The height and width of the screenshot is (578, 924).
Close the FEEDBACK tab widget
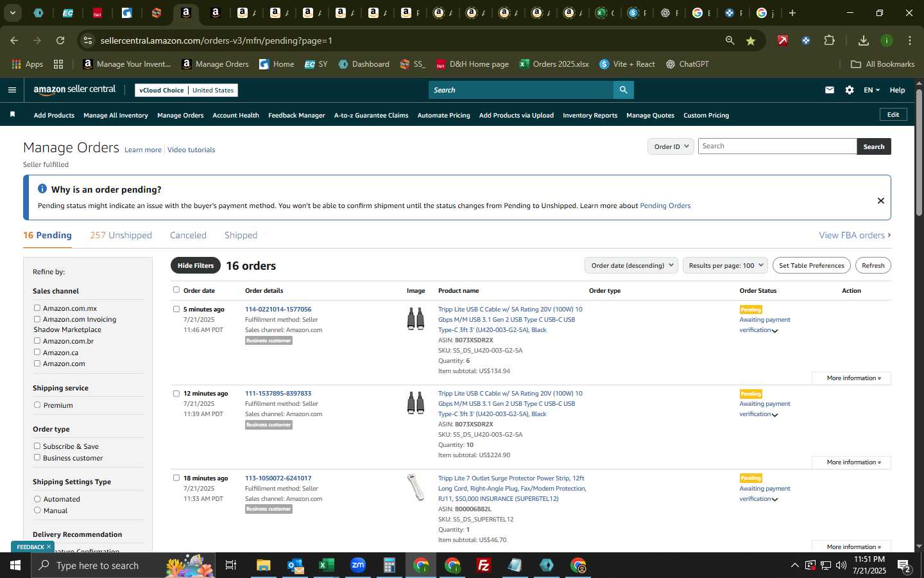(x=48, y=547)
